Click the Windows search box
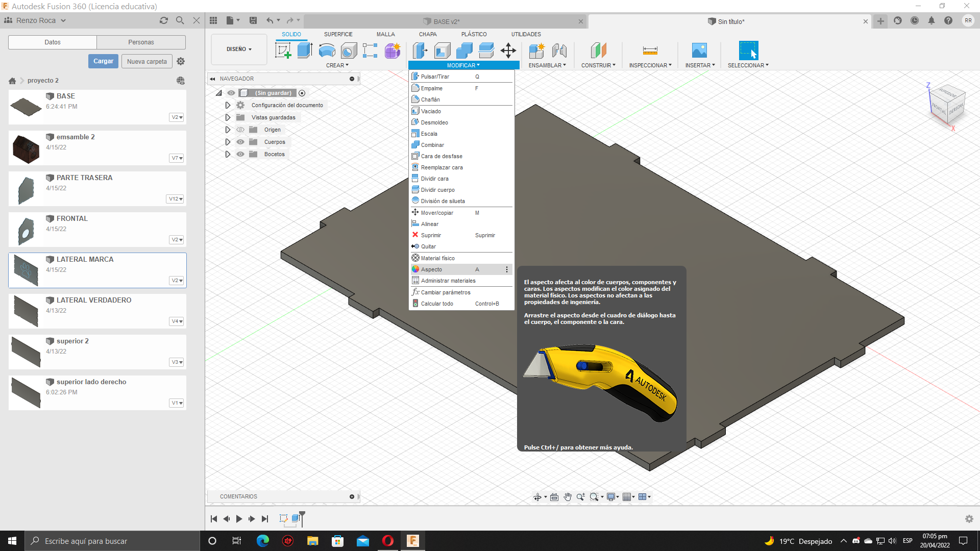980x551 pixels. click(112, 541)
